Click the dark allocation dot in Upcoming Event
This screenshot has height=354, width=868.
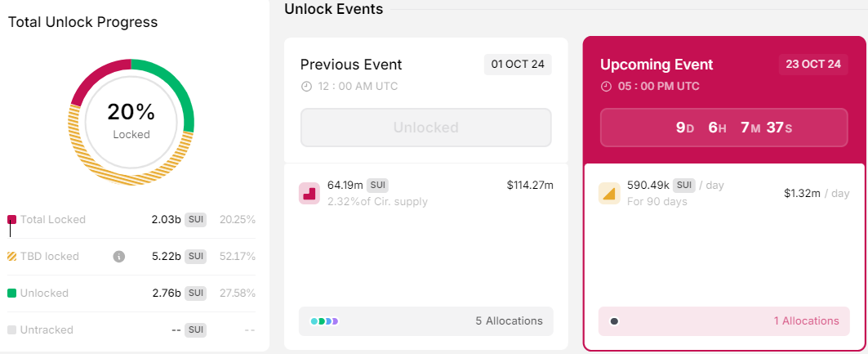614,321
